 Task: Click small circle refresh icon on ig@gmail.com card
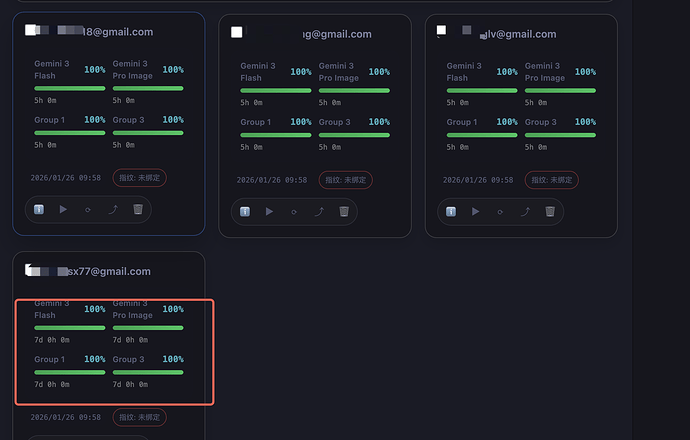point(294,212)
